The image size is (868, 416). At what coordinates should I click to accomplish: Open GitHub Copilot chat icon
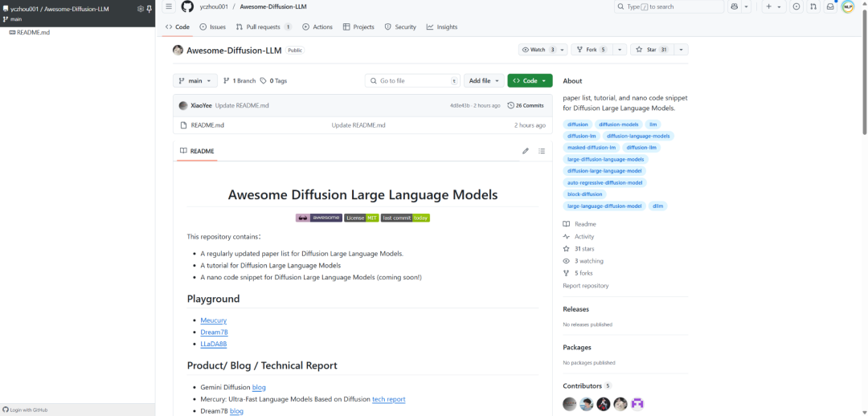[x=734, y=6]
